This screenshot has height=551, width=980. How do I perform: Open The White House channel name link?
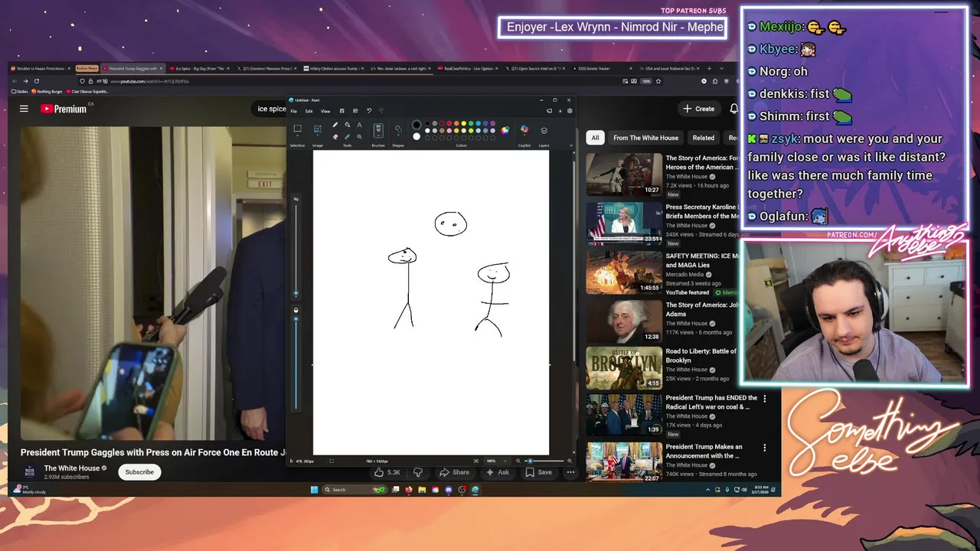click(72, 468)
